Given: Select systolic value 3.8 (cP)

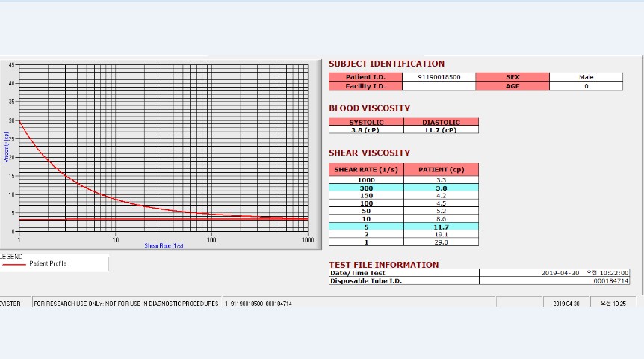Looking at the screenshot, I should 366,130.
